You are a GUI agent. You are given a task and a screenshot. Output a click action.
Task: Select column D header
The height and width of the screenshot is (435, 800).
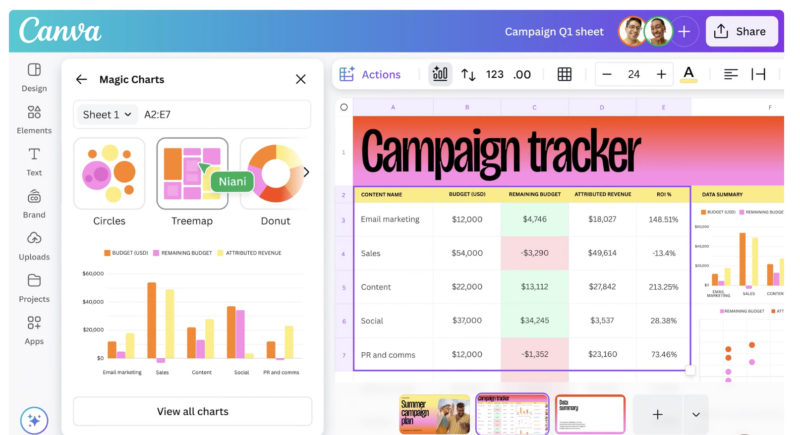coord(602,107)
